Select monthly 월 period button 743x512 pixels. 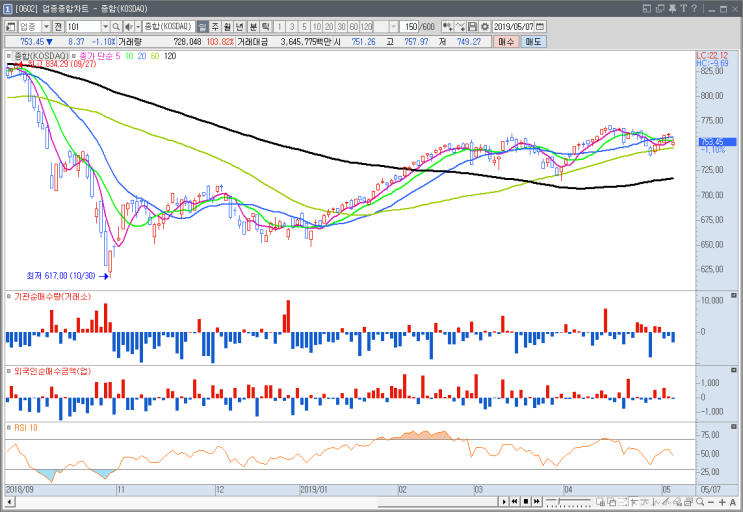[227, 27]
